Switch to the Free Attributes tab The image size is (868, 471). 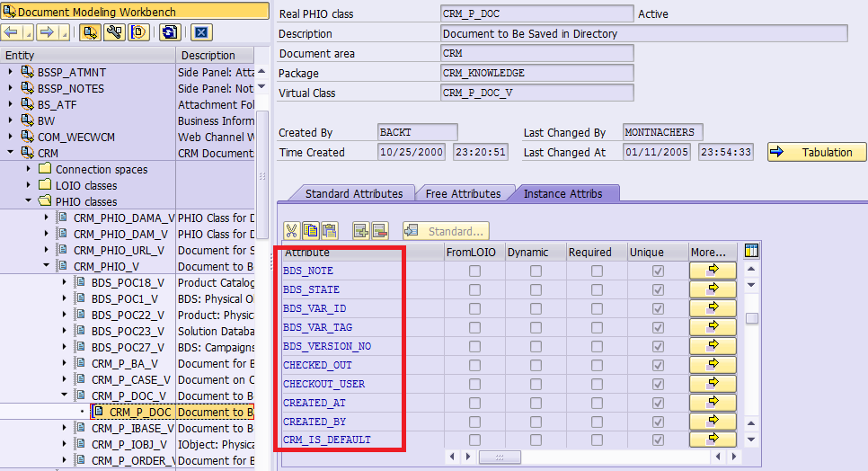[x=463, y=194]
